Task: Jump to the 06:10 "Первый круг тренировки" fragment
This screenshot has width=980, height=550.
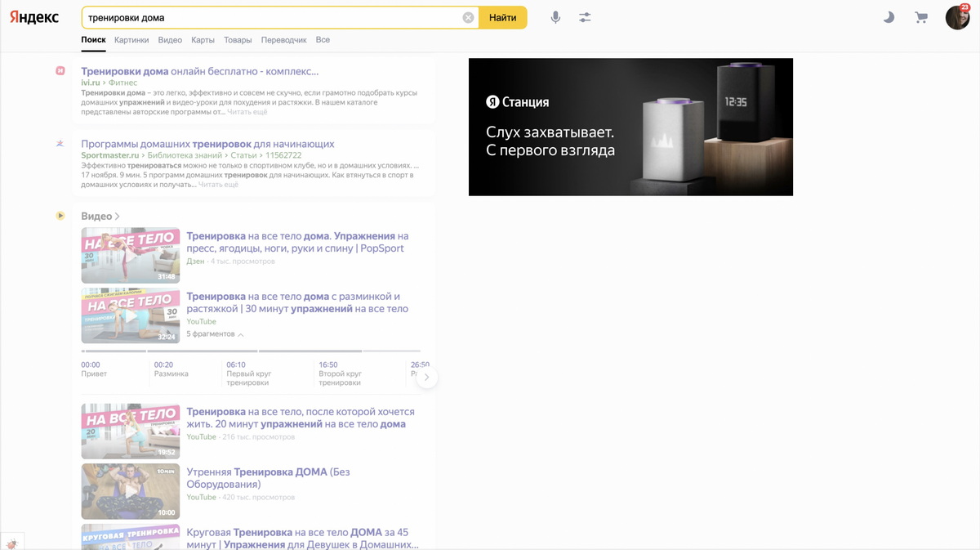Action: coord(248,373)
